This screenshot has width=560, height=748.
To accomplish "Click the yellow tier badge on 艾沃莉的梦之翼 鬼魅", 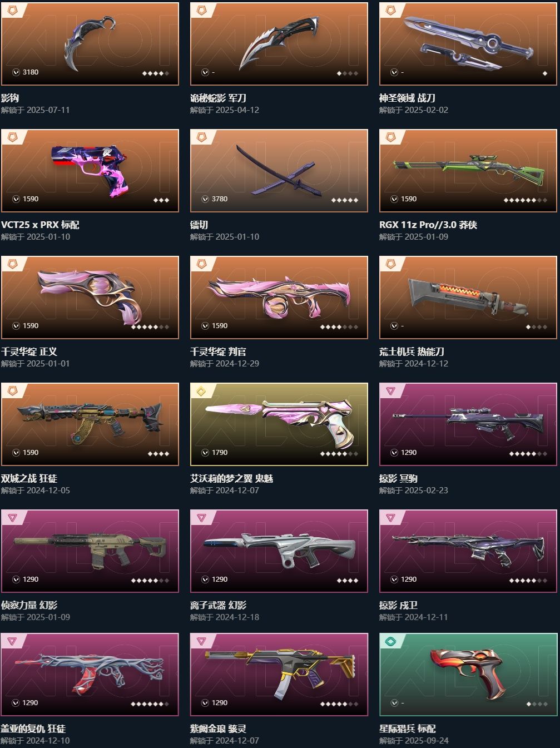I will coord(201,391).
